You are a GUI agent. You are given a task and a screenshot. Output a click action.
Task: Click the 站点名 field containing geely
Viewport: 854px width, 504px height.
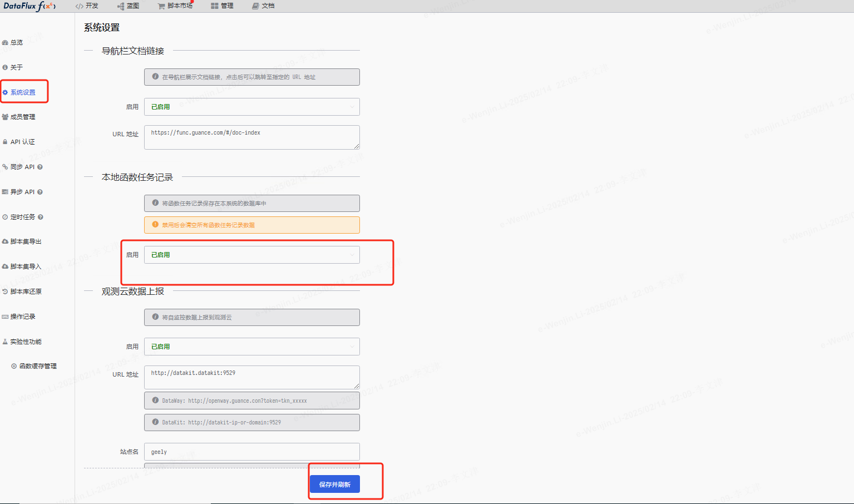[x=251, y=452]
